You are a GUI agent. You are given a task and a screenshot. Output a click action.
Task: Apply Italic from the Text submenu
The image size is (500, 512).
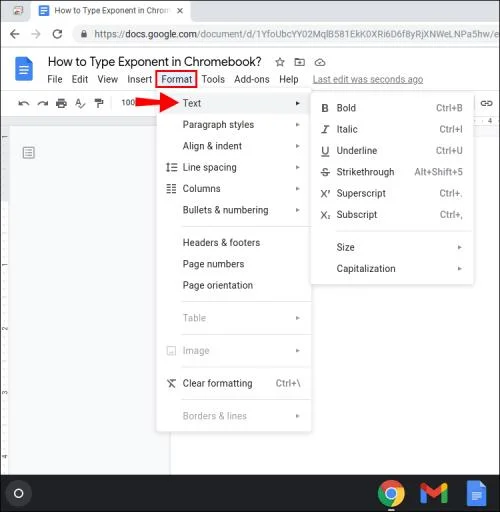[x=392, y=129]
